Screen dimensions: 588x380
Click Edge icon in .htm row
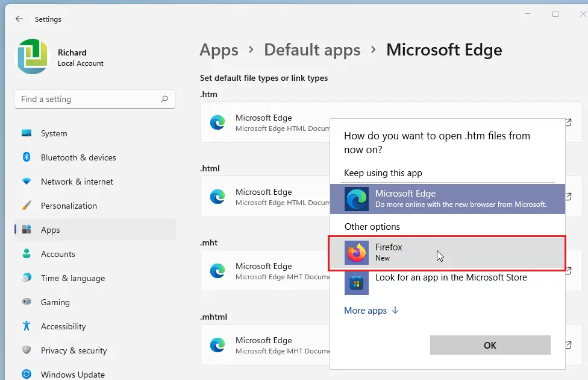coord(217,122)
